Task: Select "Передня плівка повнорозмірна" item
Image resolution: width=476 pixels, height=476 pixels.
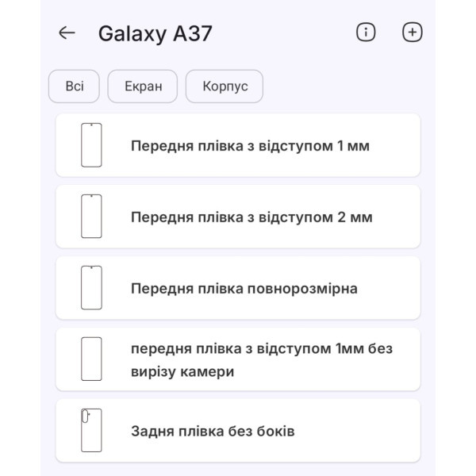Action: [x=244, y=288]
